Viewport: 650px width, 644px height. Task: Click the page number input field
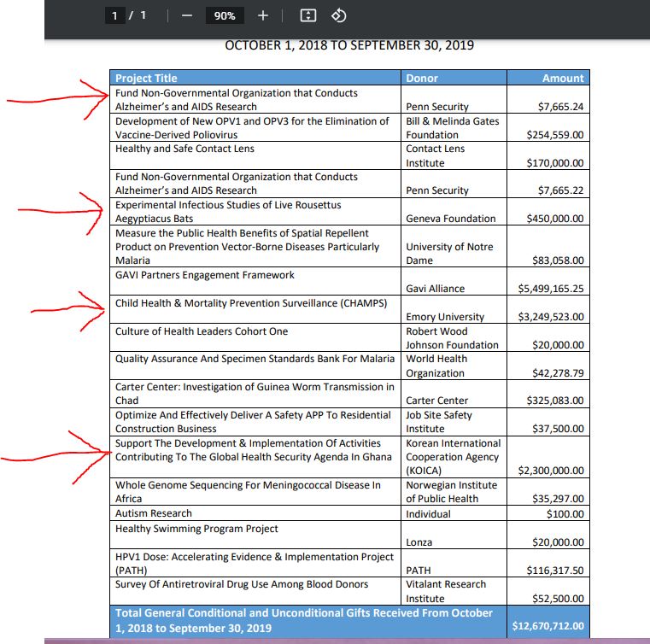(114, 15)
